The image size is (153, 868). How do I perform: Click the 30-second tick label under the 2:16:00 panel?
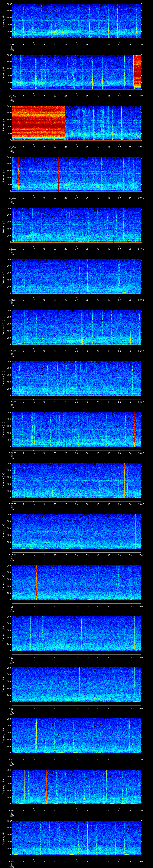point(76,44)
